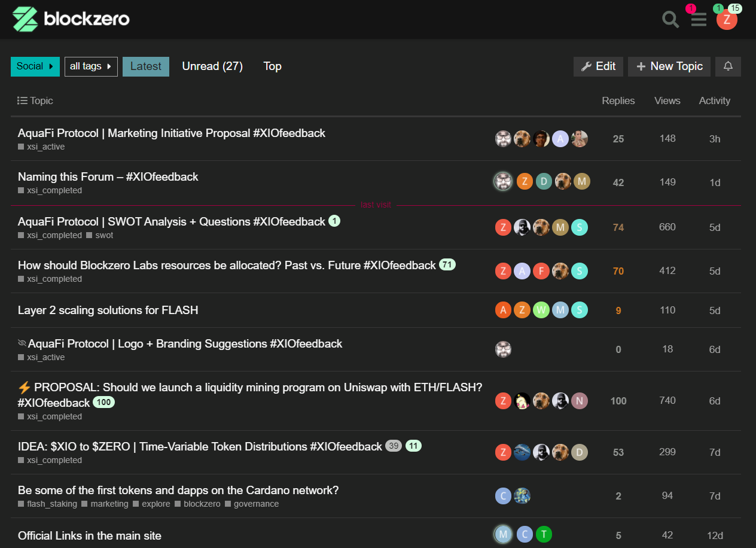Open $XIO to $ZERO IDEA topic
This screenshot has width=756, height=548.
[x=200, y=446]
